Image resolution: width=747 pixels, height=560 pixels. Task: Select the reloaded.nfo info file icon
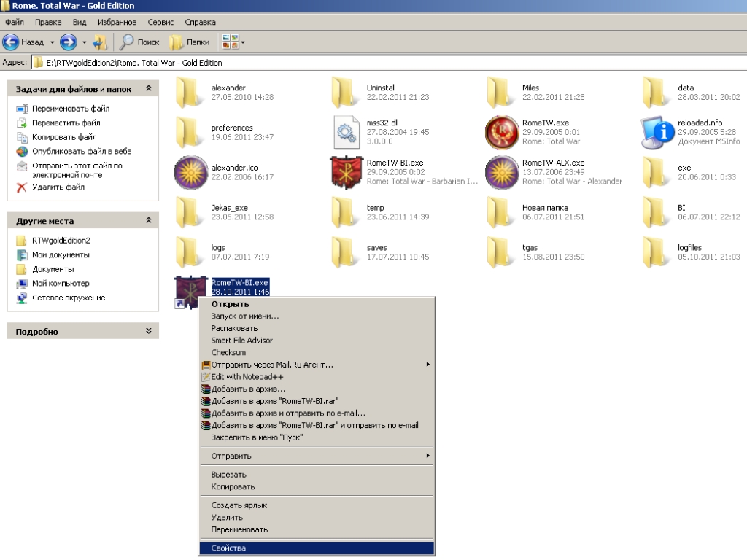(x=657, y=132)
